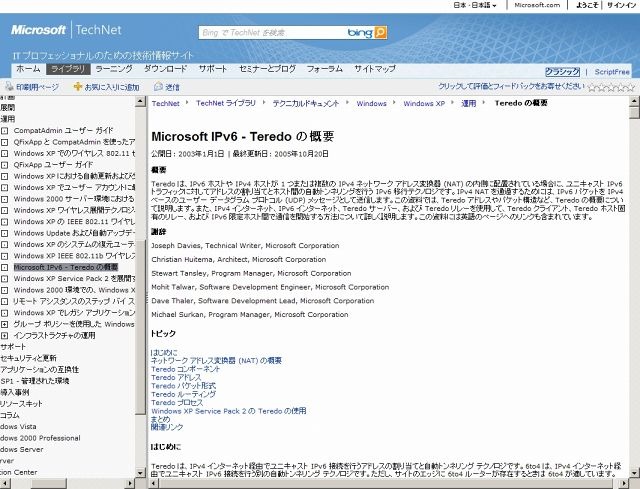This screenshot has height=489, width=640.
Task: Click お気に入りに追加 link
Action: (112, 87)
